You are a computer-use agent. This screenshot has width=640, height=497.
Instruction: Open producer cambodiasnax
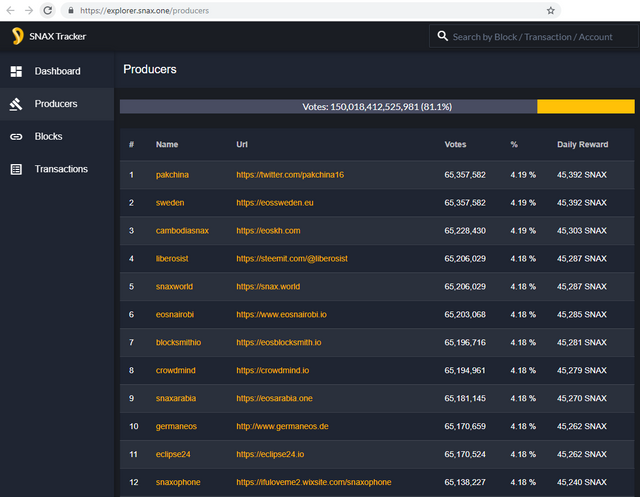coord(182,231)
